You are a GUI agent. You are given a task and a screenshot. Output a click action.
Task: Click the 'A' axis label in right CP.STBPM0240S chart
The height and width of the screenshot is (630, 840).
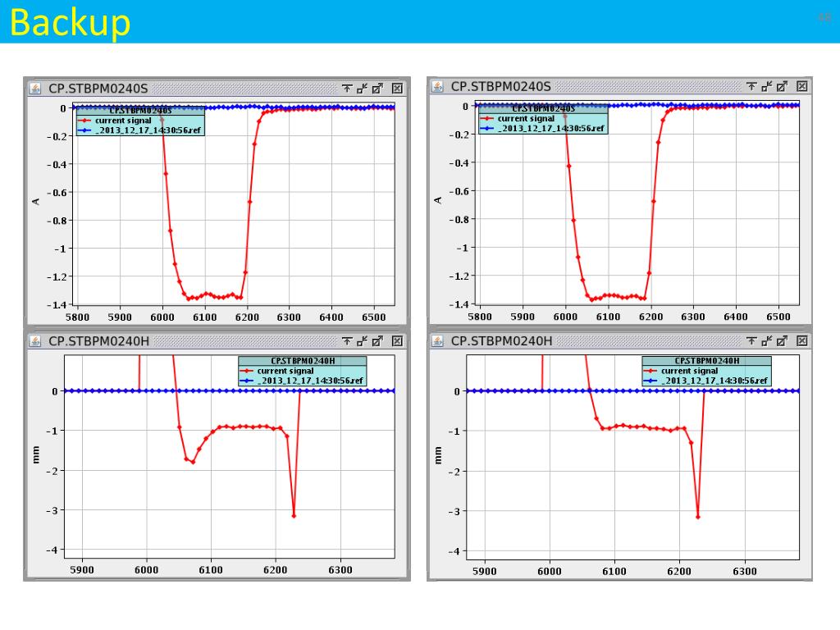[438, 200]
